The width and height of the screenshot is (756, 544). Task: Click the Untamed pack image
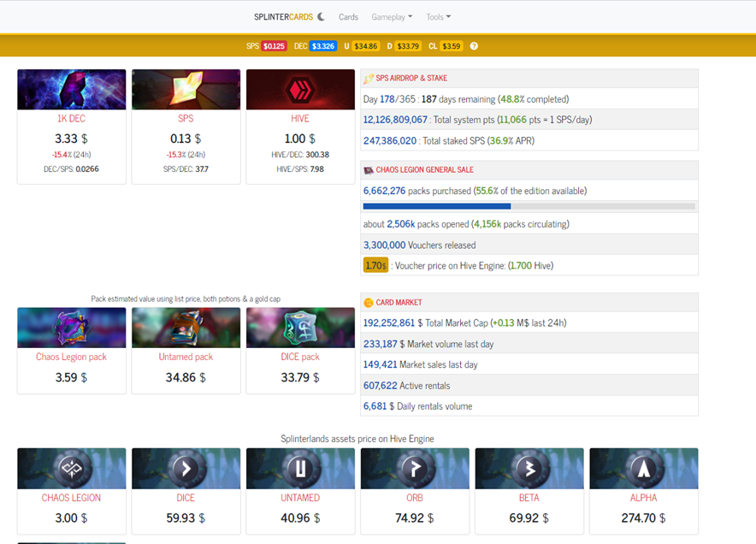pyautogui.click(x=186, y=328)
